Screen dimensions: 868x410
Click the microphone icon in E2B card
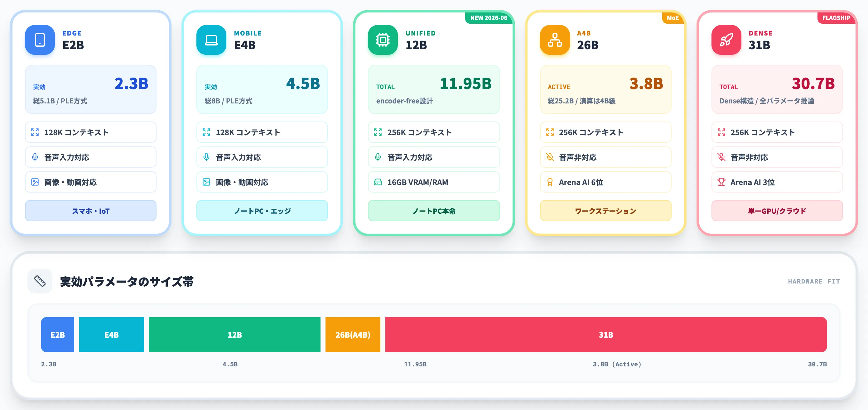[x=35, y=157]
